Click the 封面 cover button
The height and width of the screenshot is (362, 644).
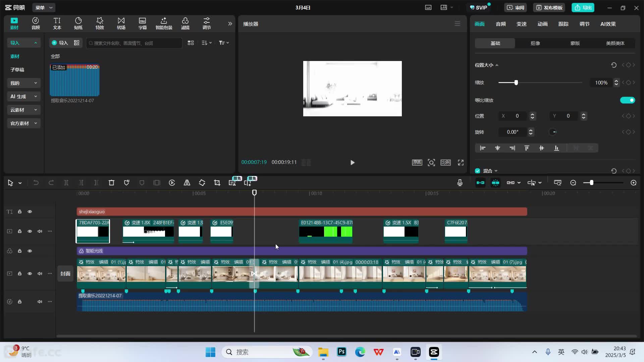pyautogui.click(x=65, y=274)
